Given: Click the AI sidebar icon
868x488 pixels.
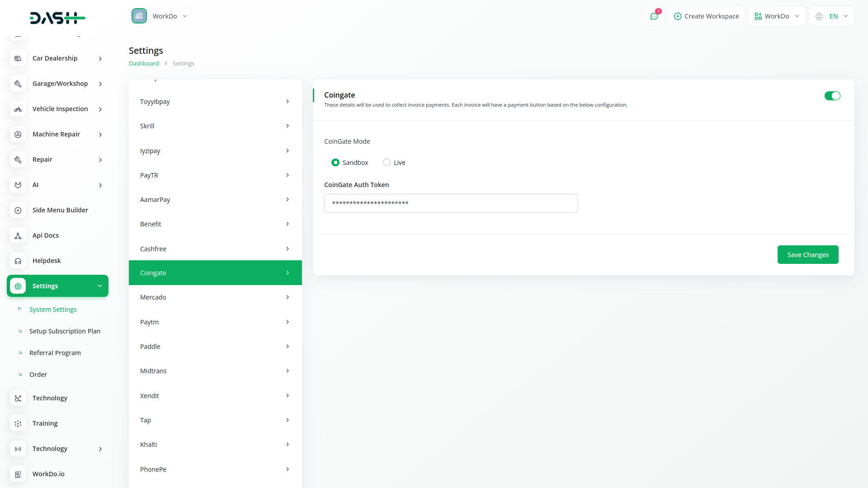Looking at the screenshot, I should click(x=18, y=185).
